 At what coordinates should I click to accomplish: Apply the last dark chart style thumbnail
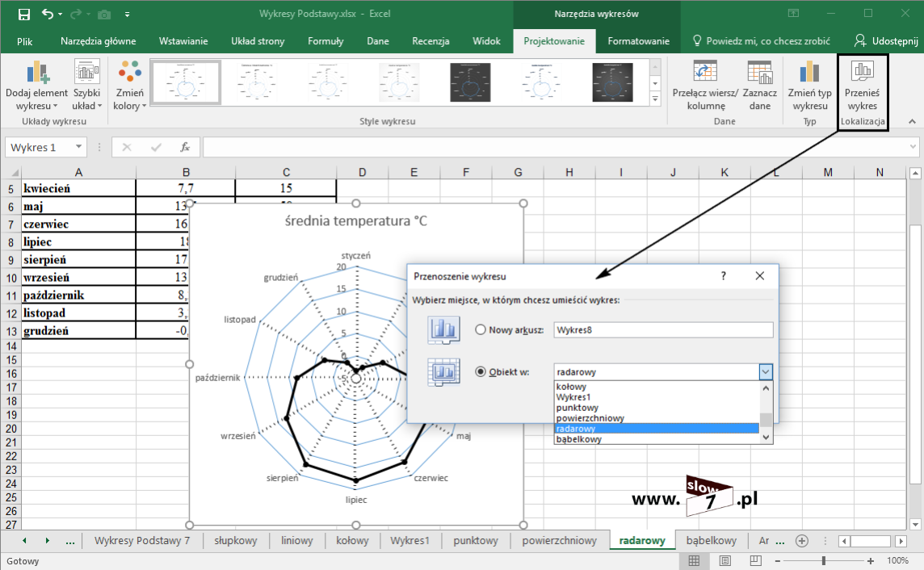(x=612, y=82)
